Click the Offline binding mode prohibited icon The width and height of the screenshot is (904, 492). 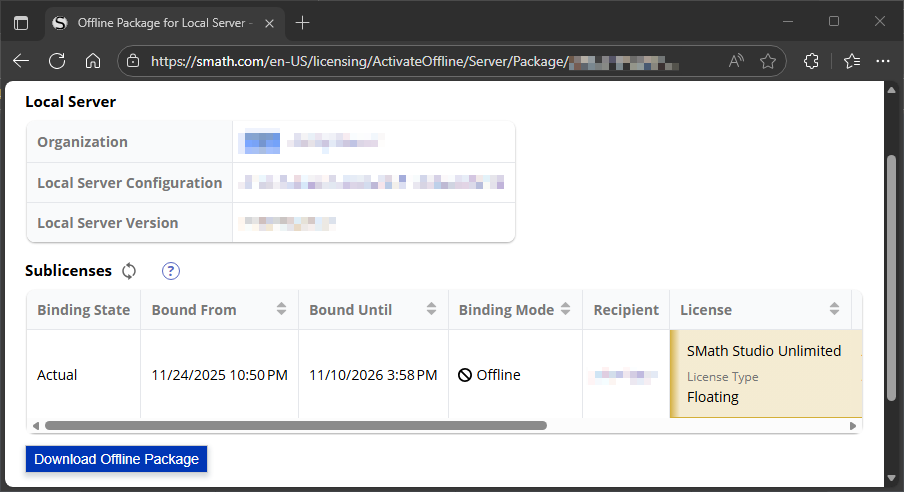(x=465, y=375)
